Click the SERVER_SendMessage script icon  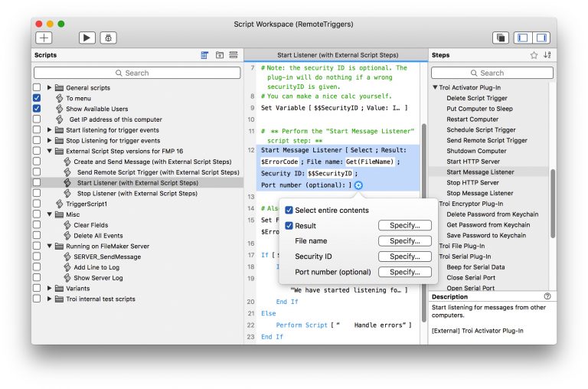(67, 257)
